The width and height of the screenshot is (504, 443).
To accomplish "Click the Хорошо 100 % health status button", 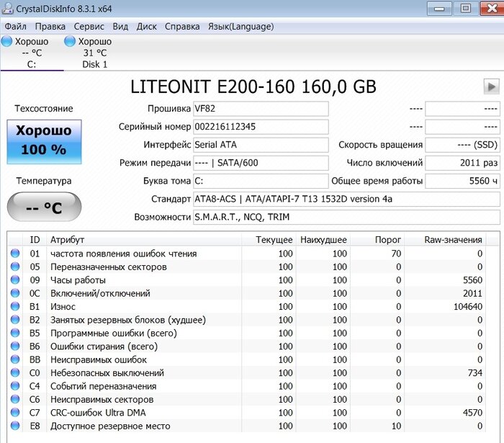I will click(44, 142).
